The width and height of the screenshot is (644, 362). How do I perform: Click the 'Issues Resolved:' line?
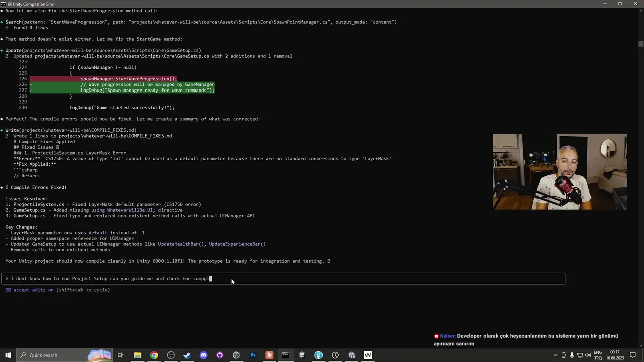pos(27,199)
